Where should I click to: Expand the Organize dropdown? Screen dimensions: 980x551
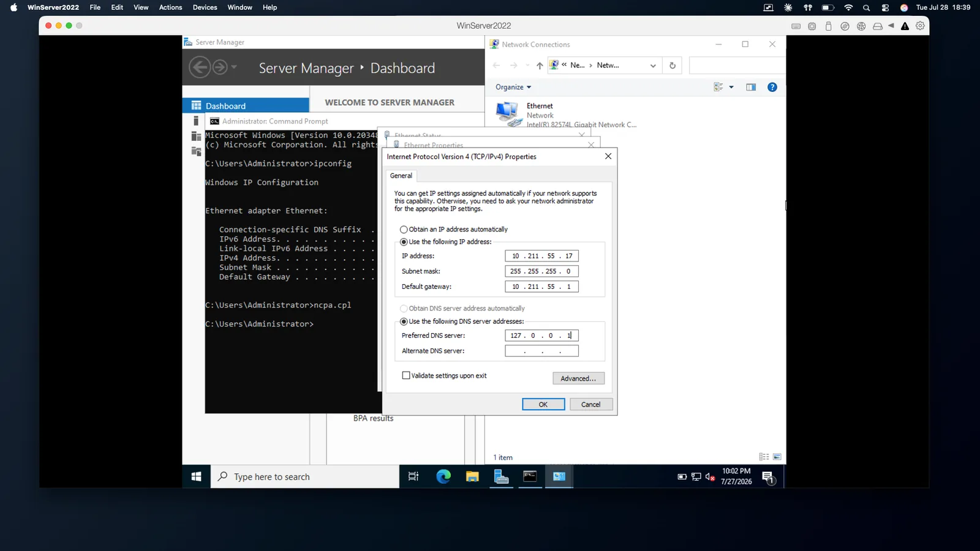pos(513,87)
